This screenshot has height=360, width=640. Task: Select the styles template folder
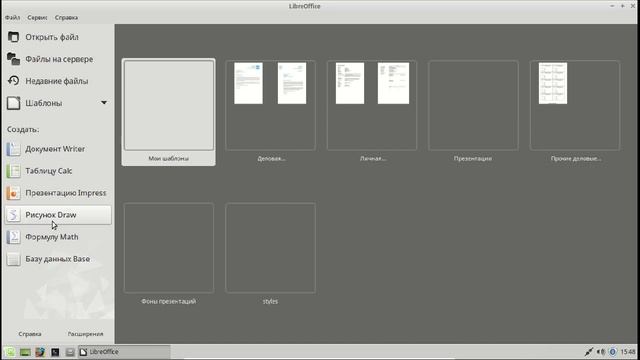(271, 254)
